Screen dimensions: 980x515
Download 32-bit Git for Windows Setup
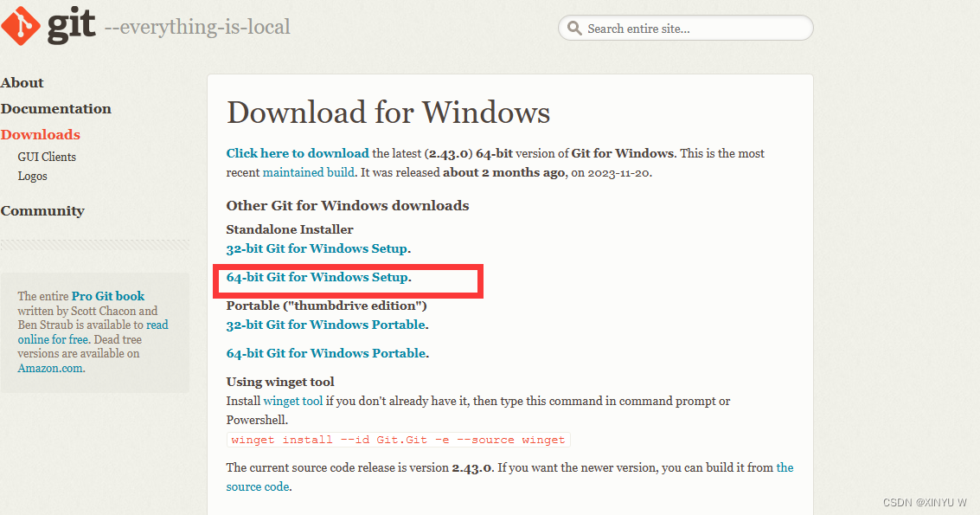pyautogui.click(x=318, y=248)
